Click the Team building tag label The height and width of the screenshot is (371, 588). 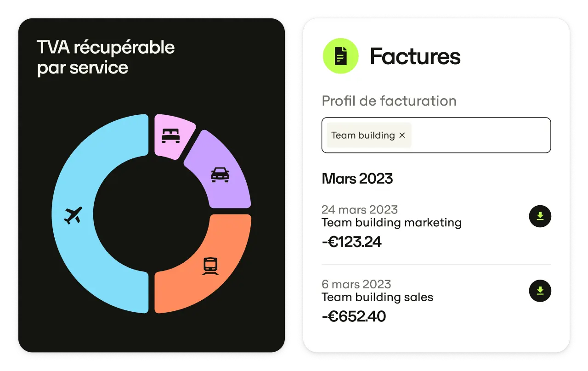click(363, 135)
